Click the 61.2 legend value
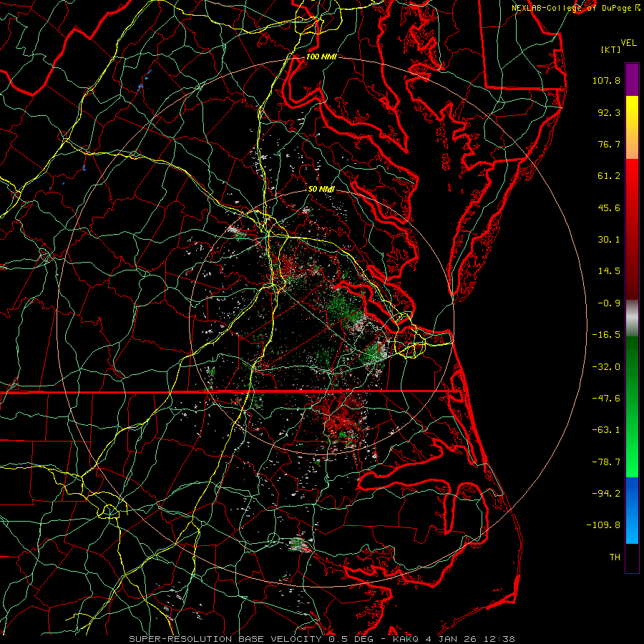Viewport: 644px width, 644px height. tap(609, 176)
